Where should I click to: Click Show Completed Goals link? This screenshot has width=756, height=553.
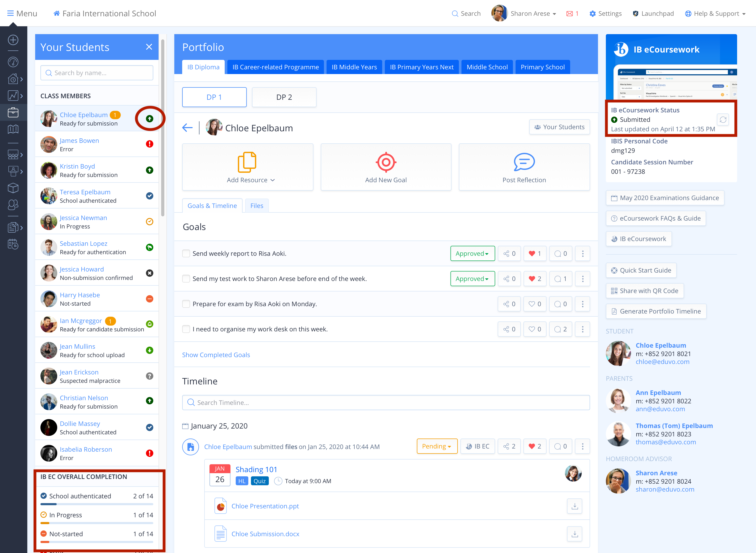coord(216,355)
